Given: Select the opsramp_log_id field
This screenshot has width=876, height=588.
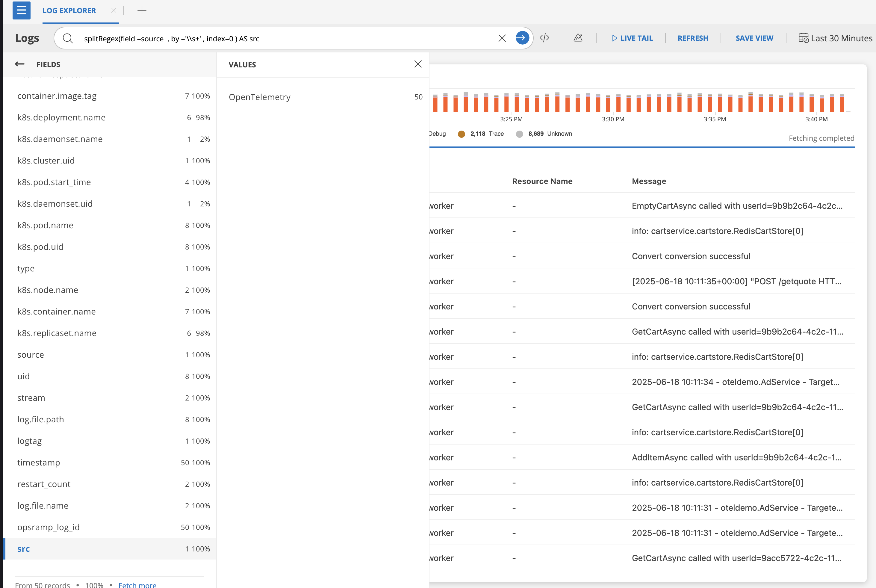Looking at the screenshot, I should [109, 527].
